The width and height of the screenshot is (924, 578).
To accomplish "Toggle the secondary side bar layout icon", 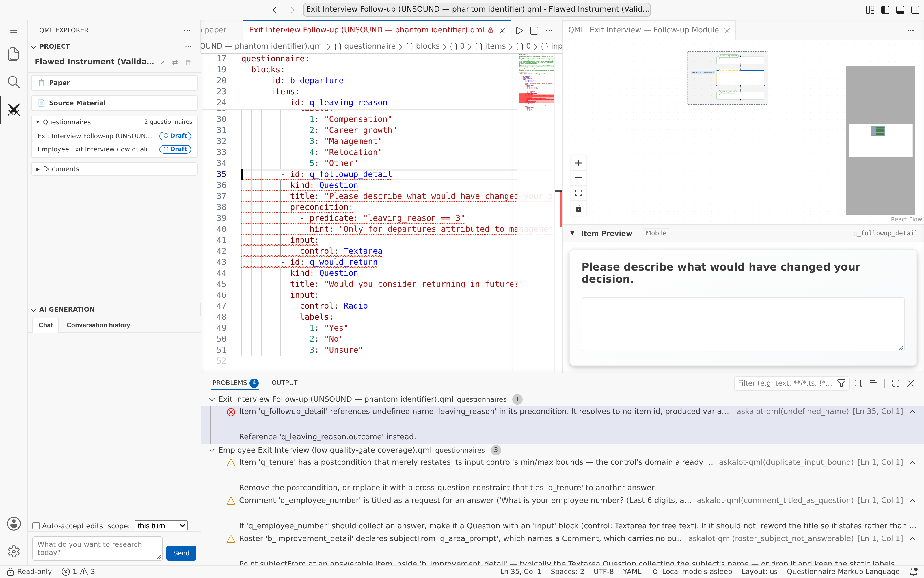I will tap(915, 10).
